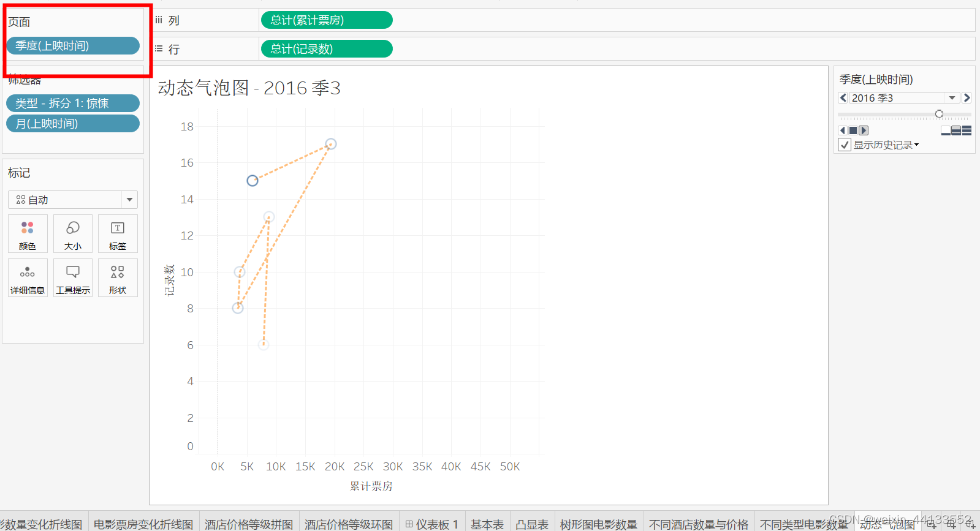The image size is (980, 531).
Task: Select the faded bubble at 6 records
Action: [263, 345]
